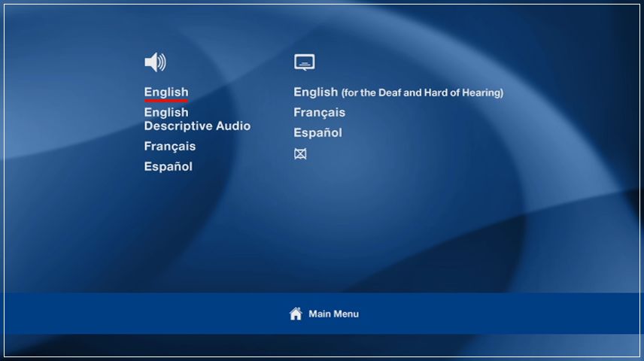644x361 pixels.
Task: Choose English Descriptive Audio track
Action: pos(197,119)
